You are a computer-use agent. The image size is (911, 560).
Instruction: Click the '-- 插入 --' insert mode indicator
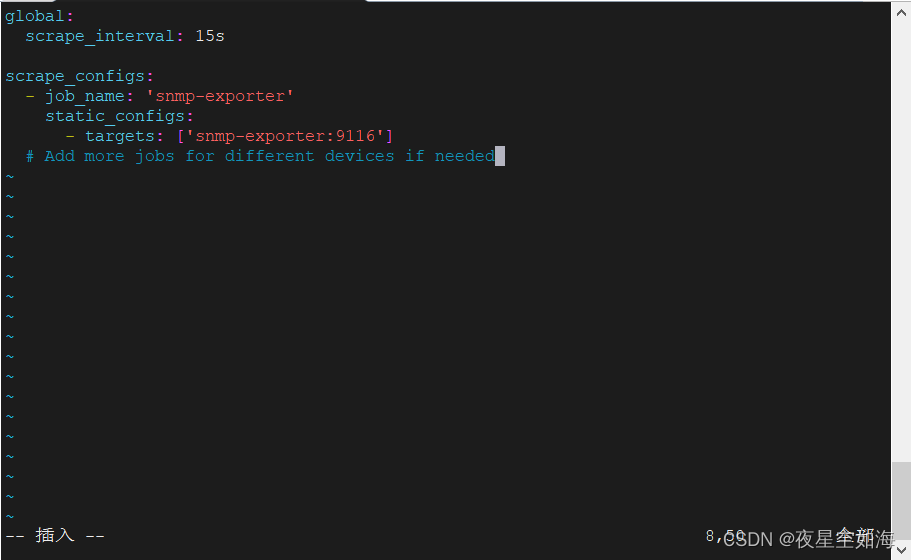(x=55, y=536)
